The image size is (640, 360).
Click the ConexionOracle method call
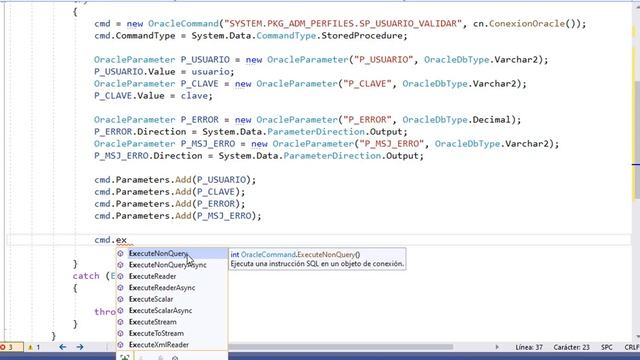[527, 24]
